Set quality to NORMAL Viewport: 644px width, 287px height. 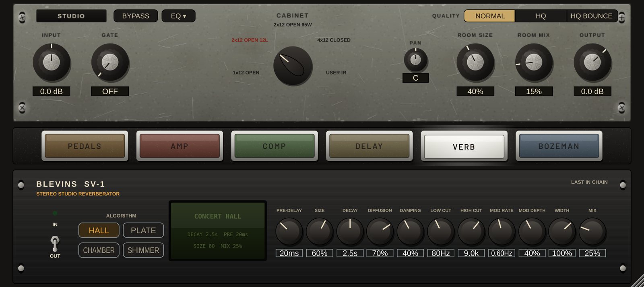490,16
